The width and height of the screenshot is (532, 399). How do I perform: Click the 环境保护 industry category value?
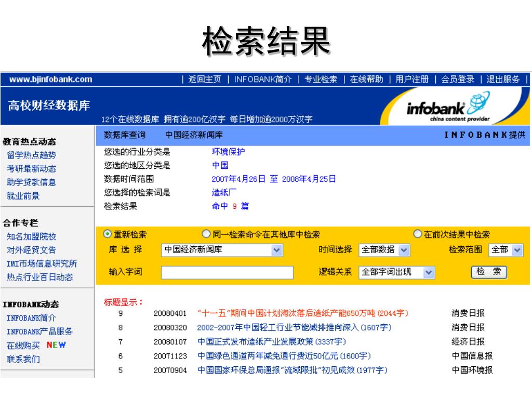[229, 152]
